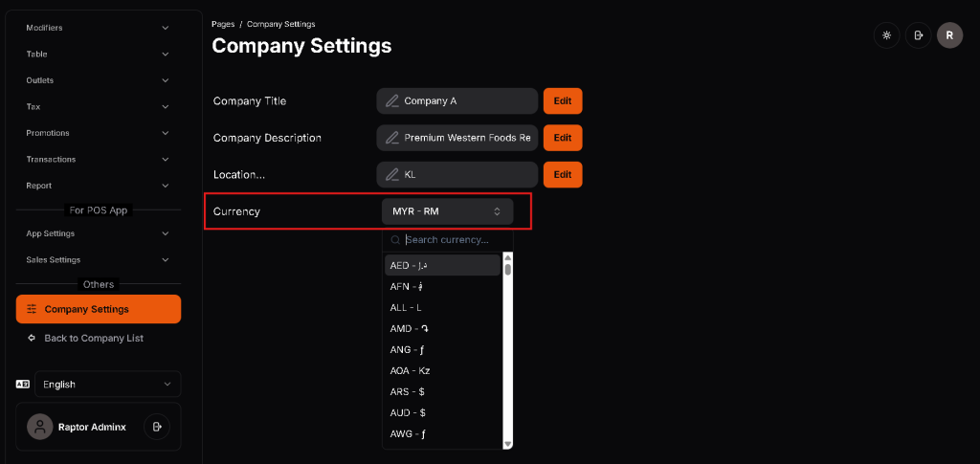Click the currency list scrollbar down arrow
This screenshot has width=980, height=464.
508,443
